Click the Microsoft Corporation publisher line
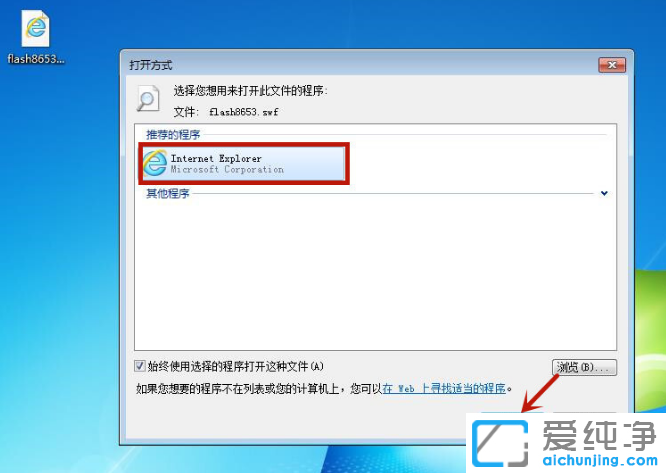 227,169
